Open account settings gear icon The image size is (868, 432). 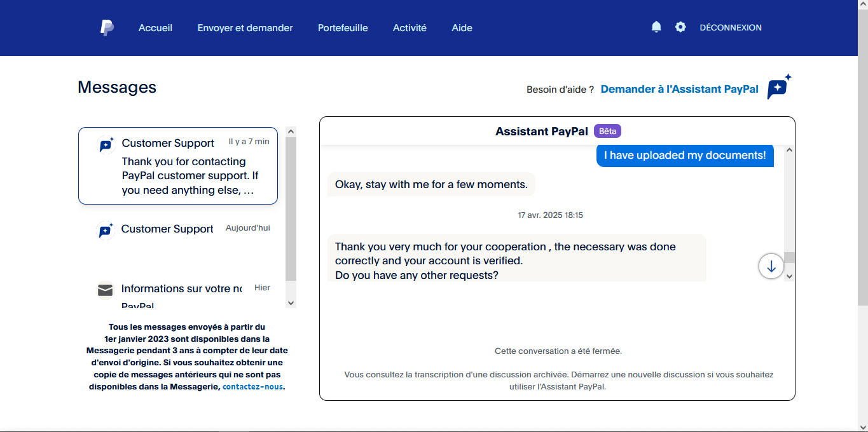[680, 27]
